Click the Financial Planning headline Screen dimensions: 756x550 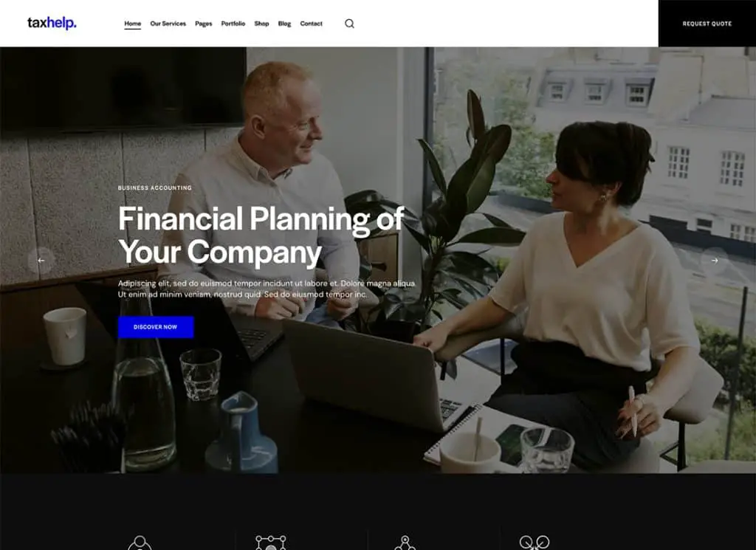pyautogui.click(x=261, y=236)
